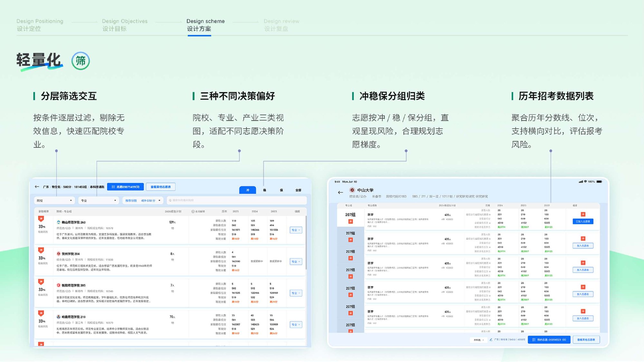644x362 pixels.
Task: Click the 名词解释 help question icon
Action: point(193,211)
